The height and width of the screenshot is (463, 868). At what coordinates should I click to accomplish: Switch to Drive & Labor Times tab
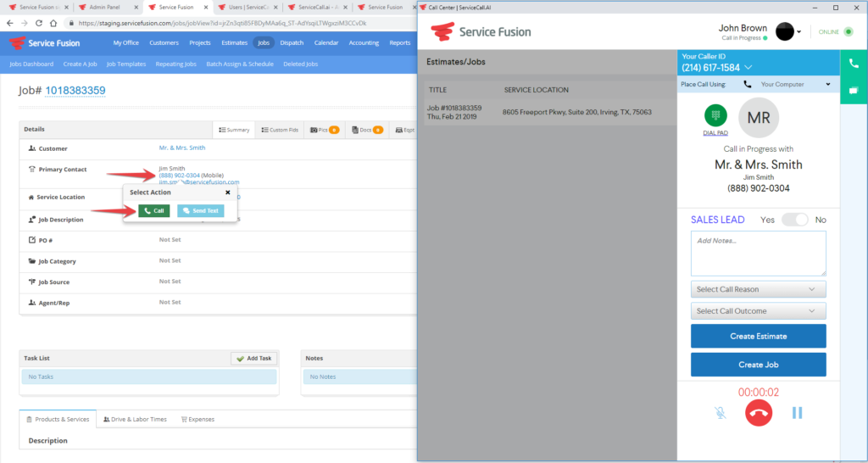click(x=135, y=419)
